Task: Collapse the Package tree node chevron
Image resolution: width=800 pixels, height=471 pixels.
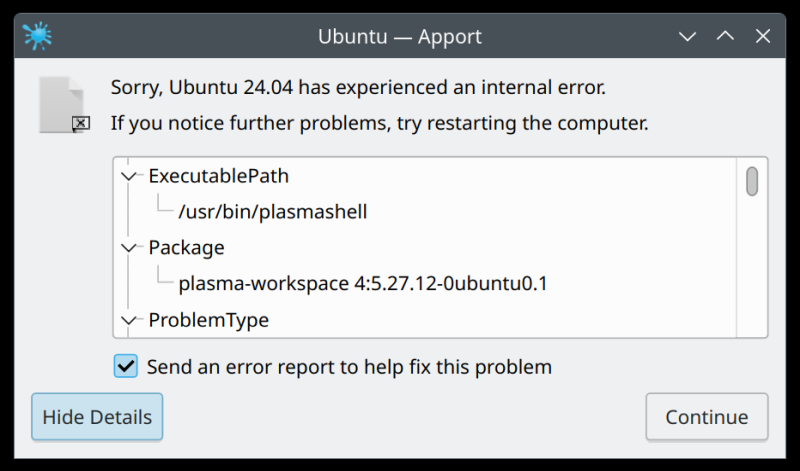Action: pyautogui.click(x=129, y=249)
